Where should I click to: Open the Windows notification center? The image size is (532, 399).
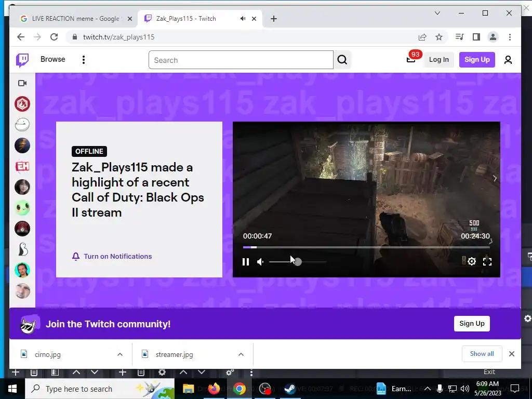[x=515, y=389]
